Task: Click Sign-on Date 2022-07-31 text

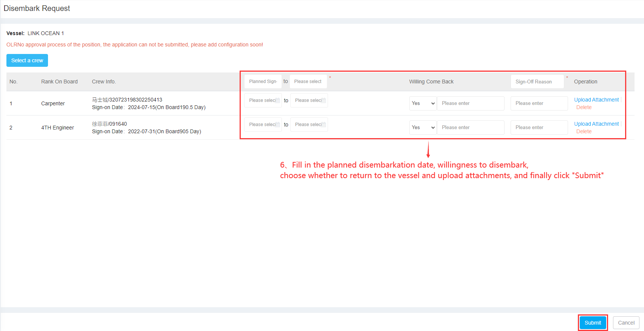Action: (146, 131)
